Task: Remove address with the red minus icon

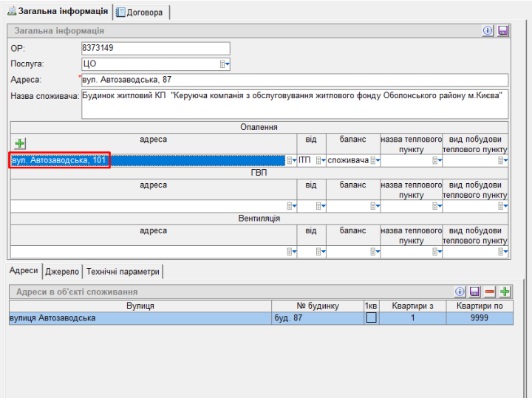Action: click(490, 292)
